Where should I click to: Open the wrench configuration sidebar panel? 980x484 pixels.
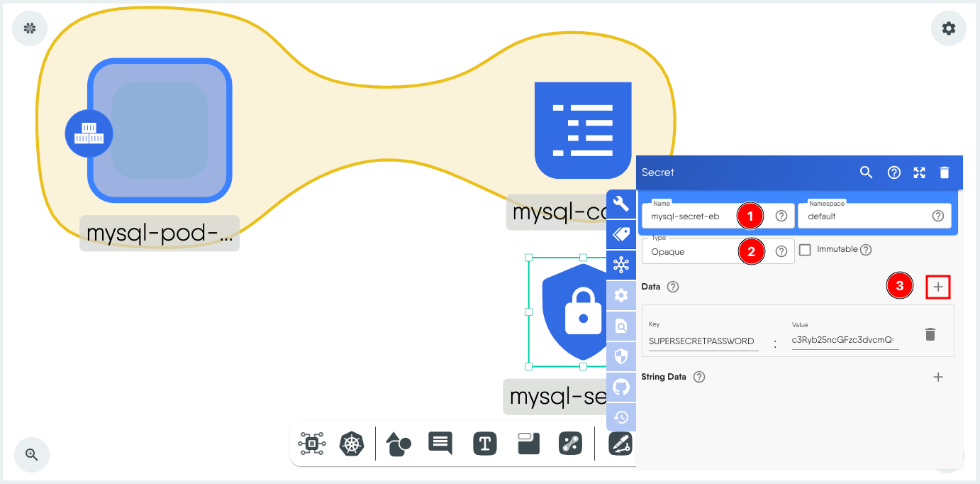click(x=621, y=204)
